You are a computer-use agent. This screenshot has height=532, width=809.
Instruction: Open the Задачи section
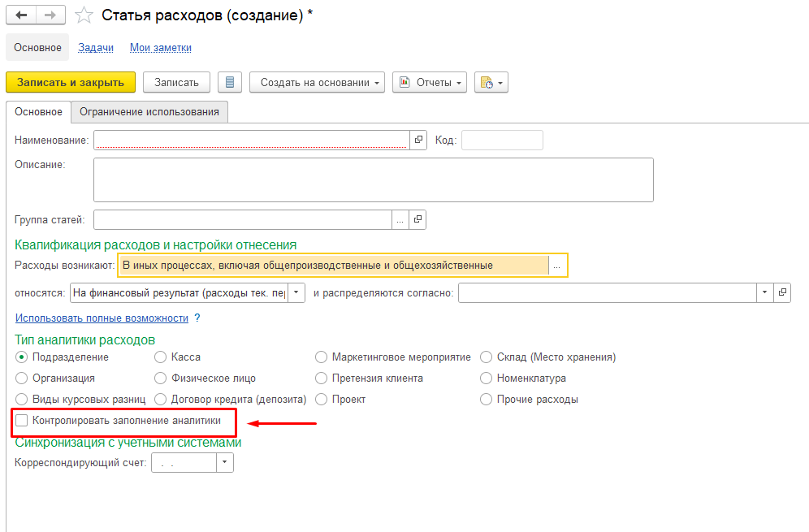[x=95, y=47]
